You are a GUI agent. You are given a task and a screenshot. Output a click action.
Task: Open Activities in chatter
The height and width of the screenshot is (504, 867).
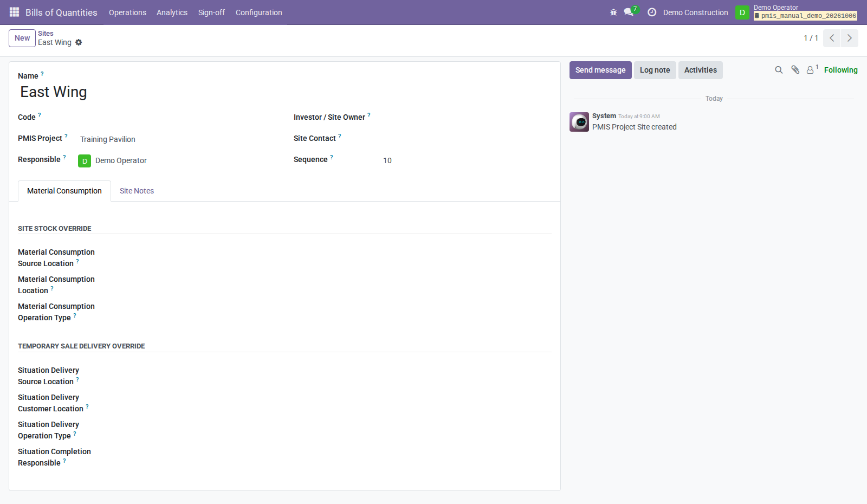(700, 70)
